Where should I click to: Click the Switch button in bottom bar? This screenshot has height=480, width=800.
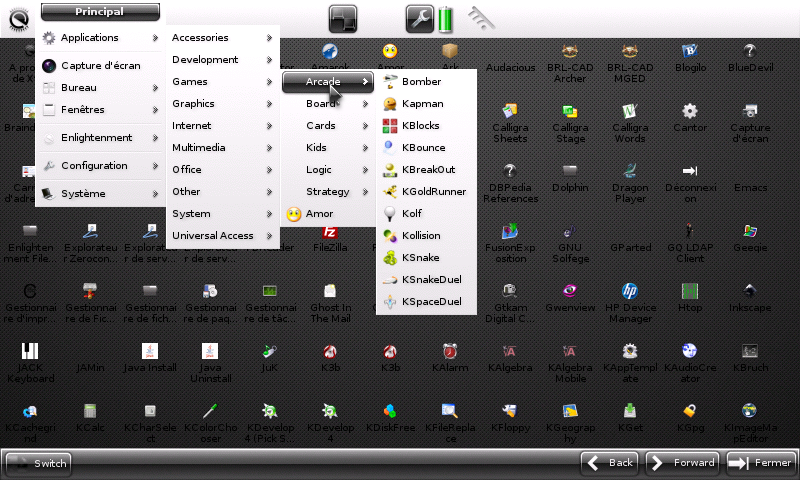click(39, 463)
